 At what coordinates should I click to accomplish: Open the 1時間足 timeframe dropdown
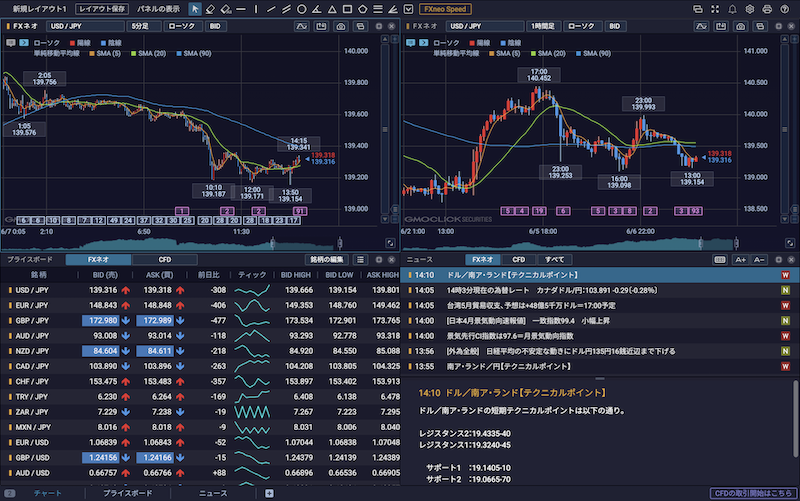[x=544, y=26]
